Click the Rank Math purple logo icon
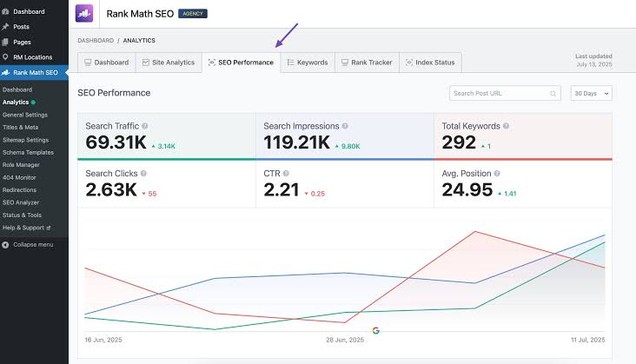This screenshot has width=636, height=364. (x=84, y=13)
